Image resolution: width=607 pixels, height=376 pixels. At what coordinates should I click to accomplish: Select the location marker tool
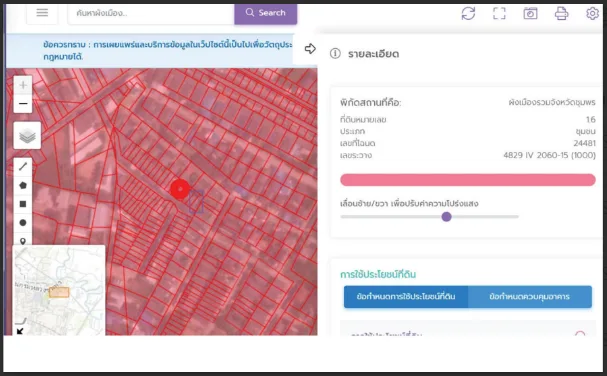tap(23, 240)
